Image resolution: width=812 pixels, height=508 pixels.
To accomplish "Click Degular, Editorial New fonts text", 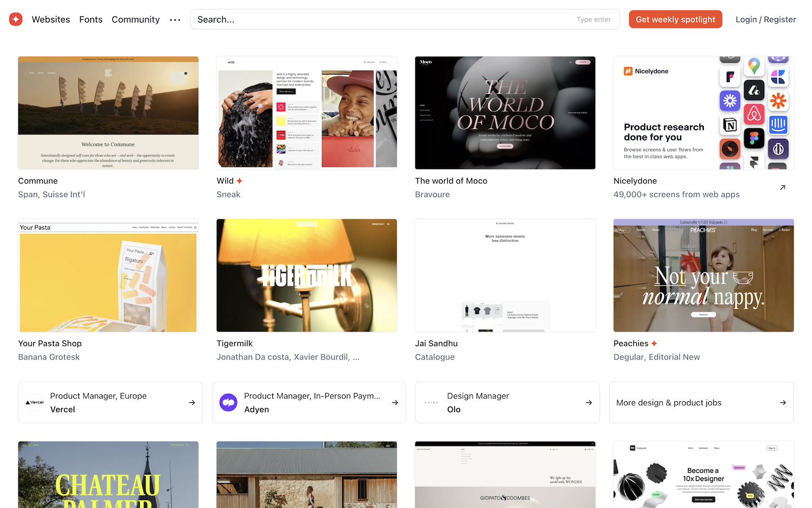I will coord(656,357).
